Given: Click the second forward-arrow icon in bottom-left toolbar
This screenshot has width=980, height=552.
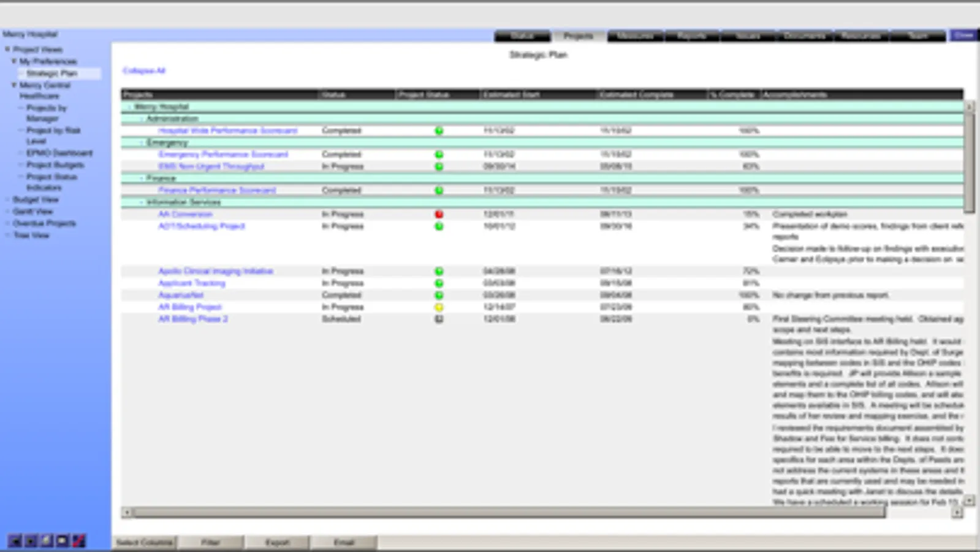Looking at the screenshot, I should tap(31, 541).
